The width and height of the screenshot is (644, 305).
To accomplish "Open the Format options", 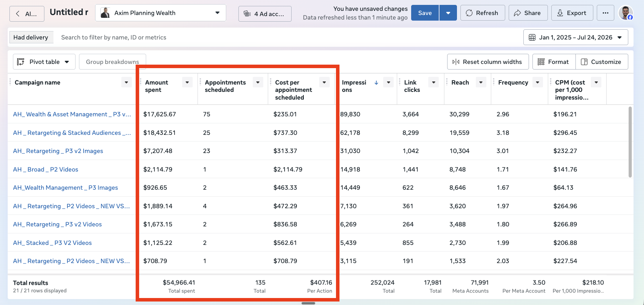I will point(554,62).
